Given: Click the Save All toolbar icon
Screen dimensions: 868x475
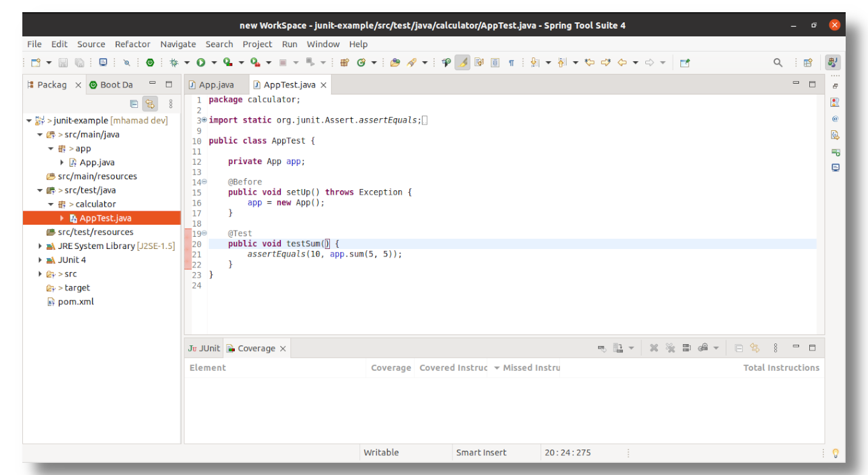Looking at the screenshot, I should (x=79, y=63).
